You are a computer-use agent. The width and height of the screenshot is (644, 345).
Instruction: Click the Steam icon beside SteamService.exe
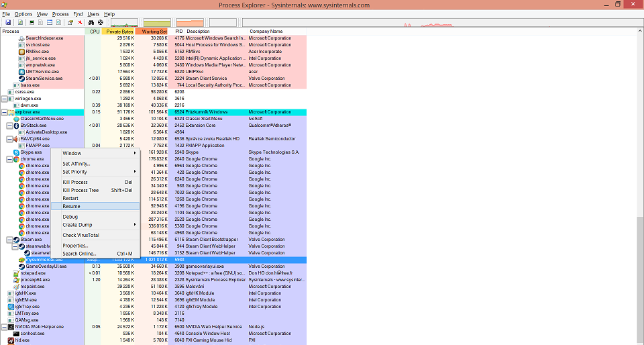pos(21,79)
